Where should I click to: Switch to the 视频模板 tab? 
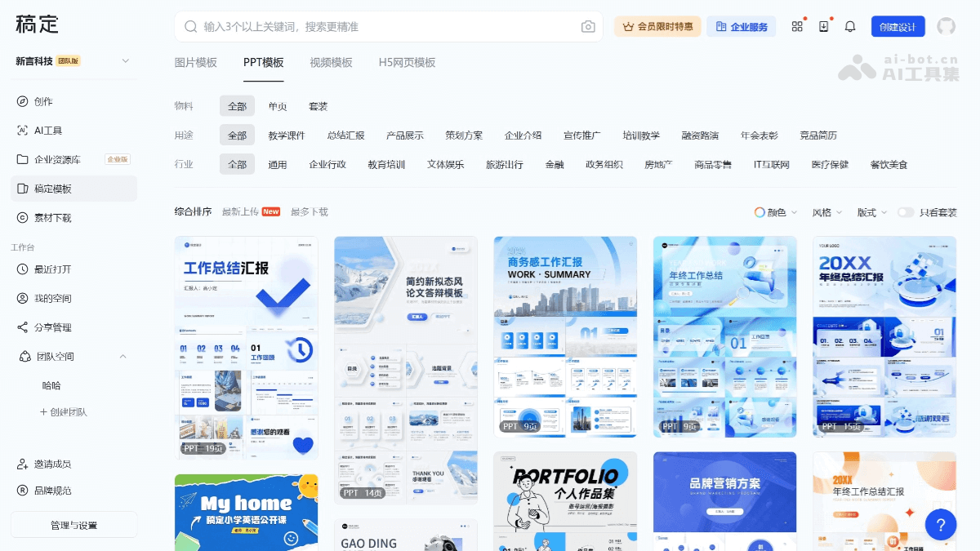[x=332, y=60]
